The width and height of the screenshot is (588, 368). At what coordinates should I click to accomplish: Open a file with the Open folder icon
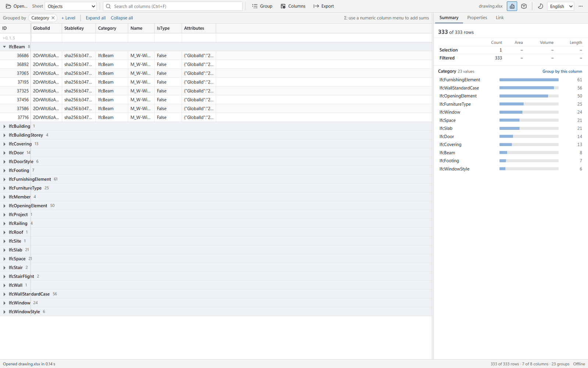(x=16, y=6)
